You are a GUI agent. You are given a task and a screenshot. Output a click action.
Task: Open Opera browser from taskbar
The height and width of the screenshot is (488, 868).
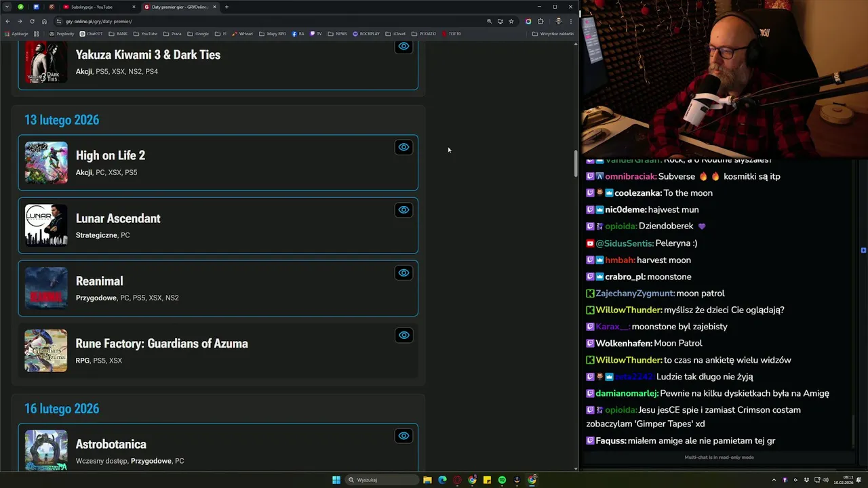click(457, 480)
